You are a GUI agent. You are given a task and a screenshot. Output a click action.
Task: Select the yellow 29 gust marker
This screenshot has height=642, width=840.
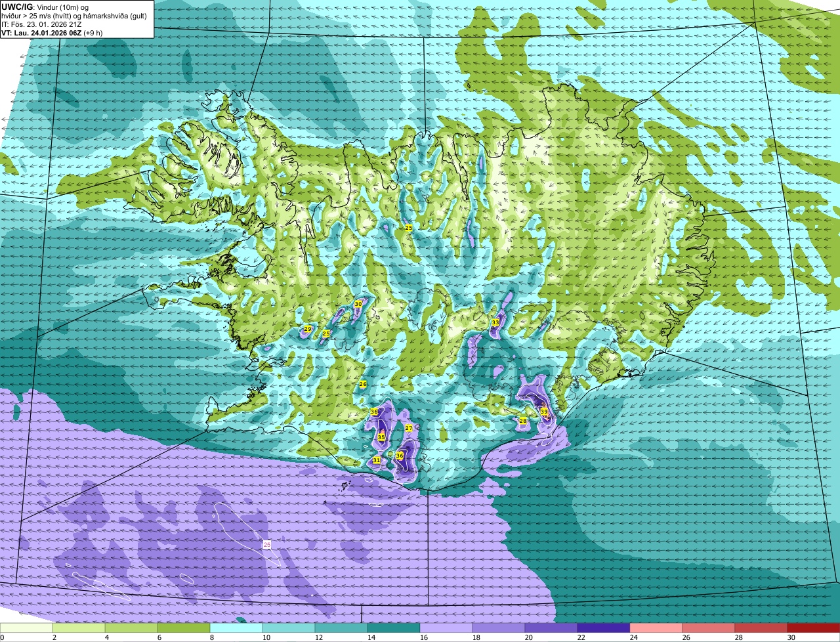[x=308, y=329]
